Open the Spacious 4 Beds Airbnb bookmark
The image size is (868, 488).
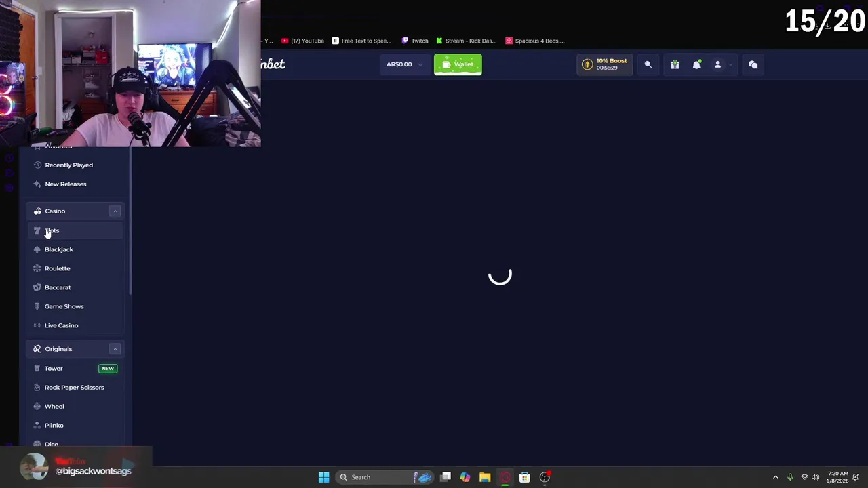coord(535,41)
